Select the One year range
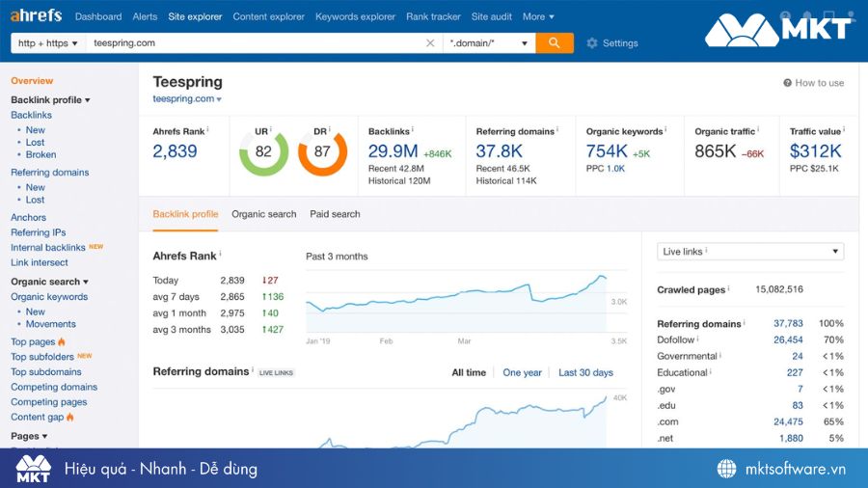 [x=522, y=372]
